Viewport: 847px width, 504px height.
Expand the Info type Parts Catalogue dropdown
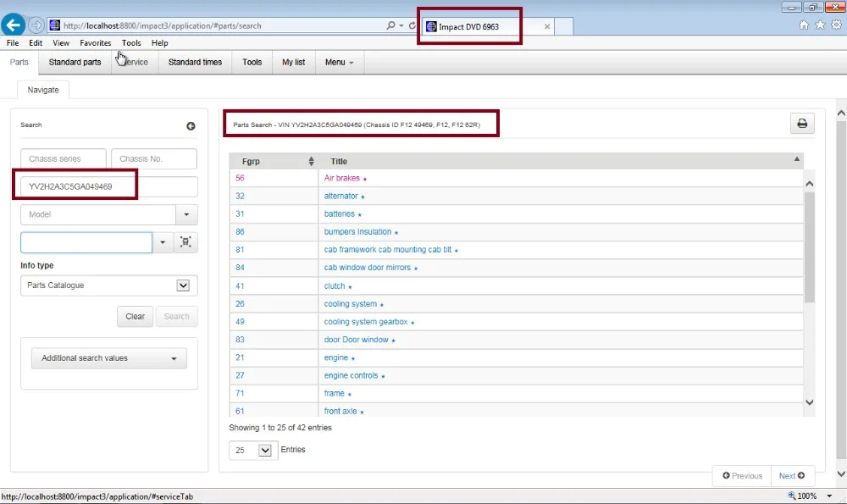click(183, 285)
